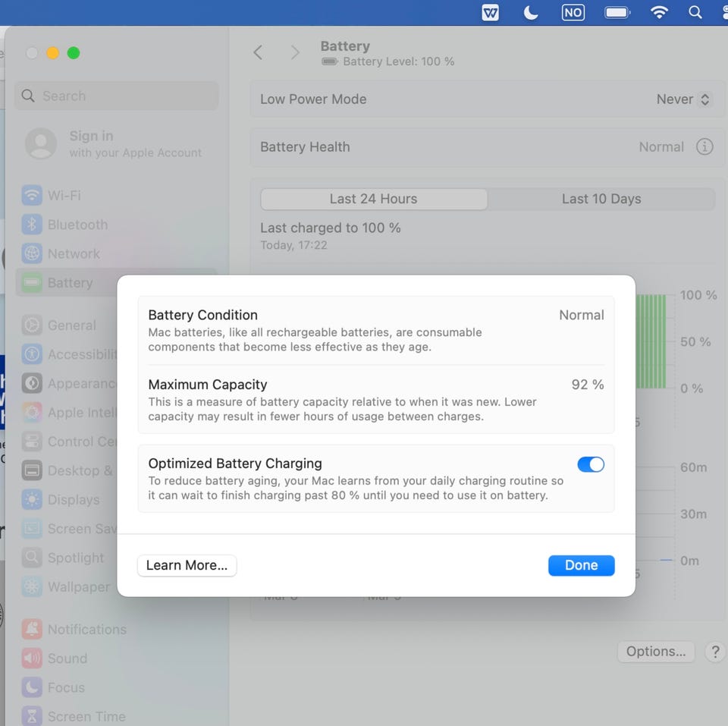Open the Focus moon icon in menu bar

point(531,12)
